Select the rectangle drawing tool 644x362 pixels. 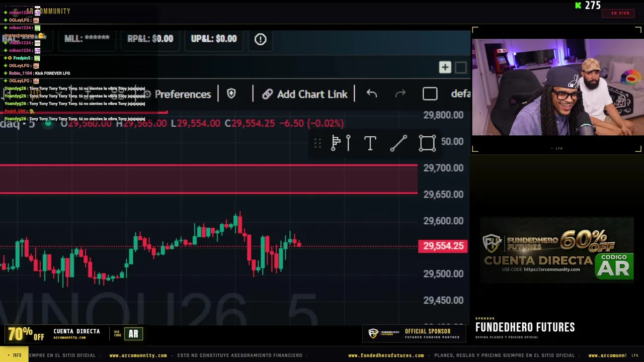pos(427,143)
